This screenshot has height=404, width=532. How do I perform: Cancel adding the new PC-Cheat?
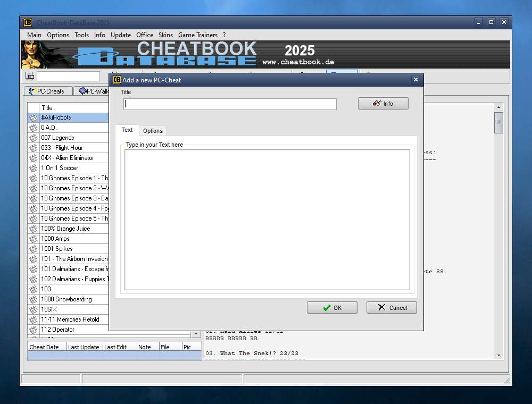click(392, 307)
